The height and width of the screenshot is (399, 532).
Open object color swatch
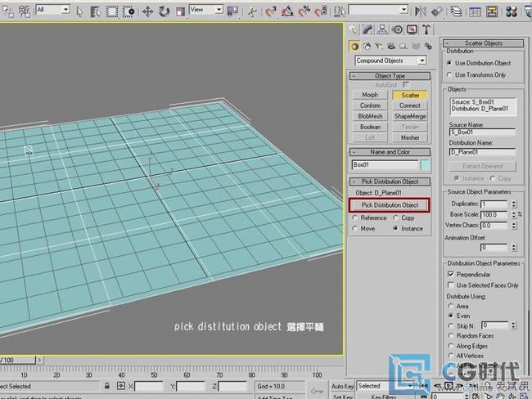click(425, 165)
